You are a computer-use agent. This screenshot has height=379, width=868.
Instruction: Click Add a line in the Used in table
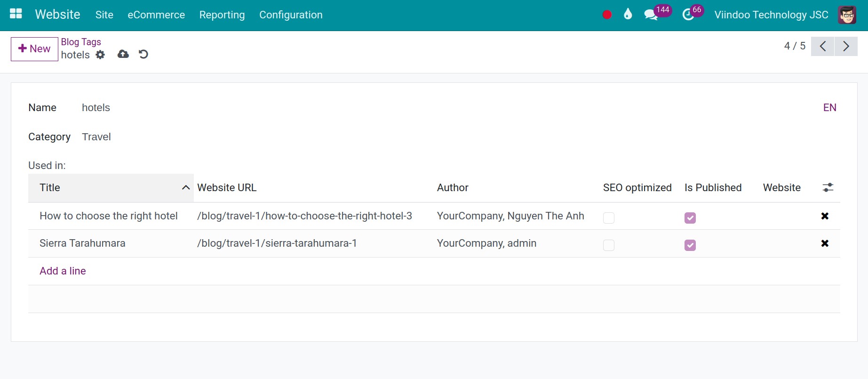point(63,271)
